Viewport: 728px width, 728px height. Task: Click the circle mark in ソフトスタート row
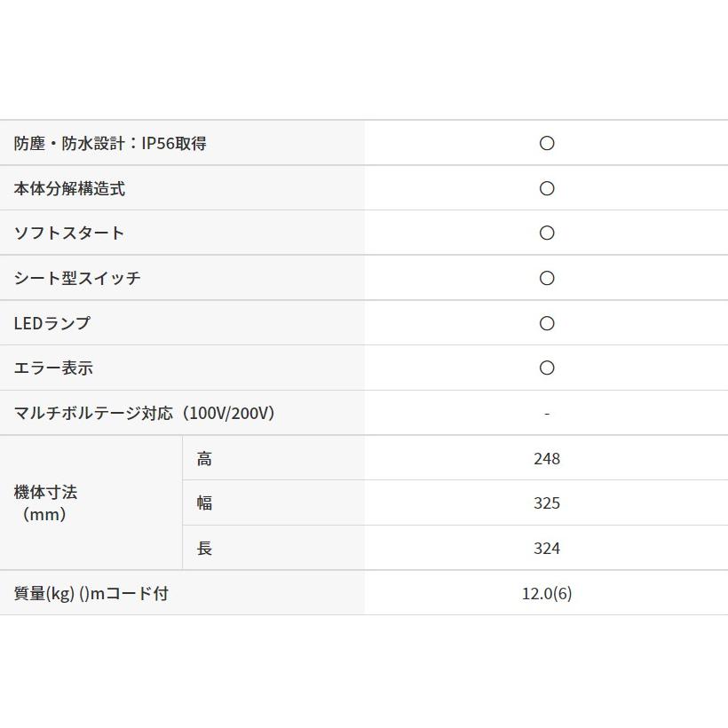click(547, 233)
